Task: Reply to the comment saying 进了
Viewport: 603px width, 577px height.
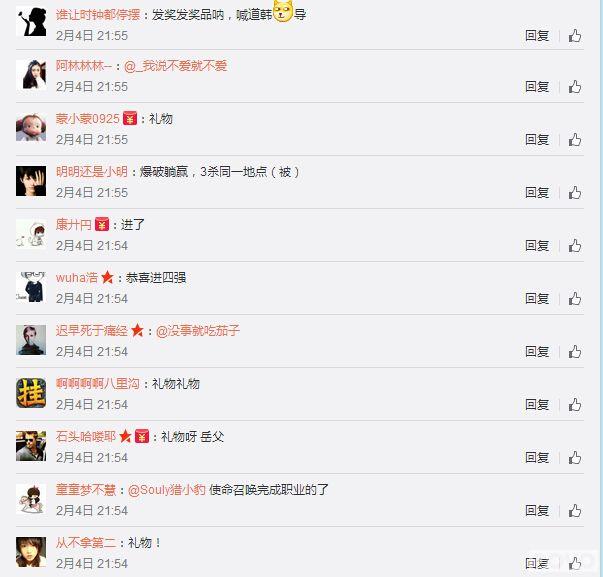Action: point(537,246)
